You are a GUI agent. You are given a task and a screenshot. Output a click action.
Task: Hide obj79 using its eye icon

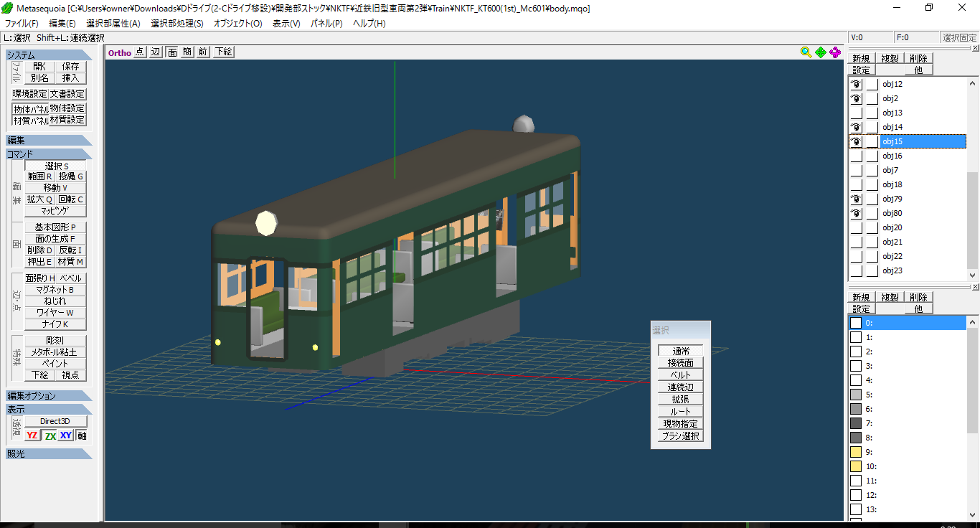[857, 199]
